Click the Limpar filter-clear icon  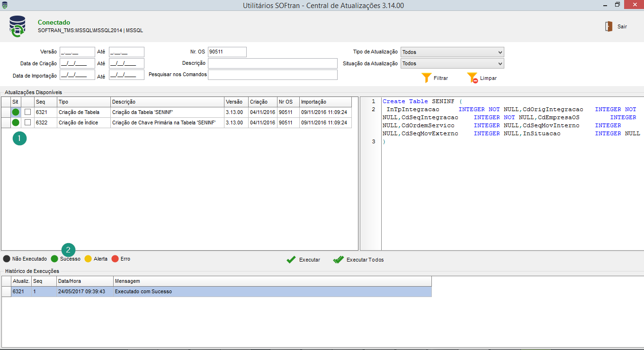pos(472,78)
